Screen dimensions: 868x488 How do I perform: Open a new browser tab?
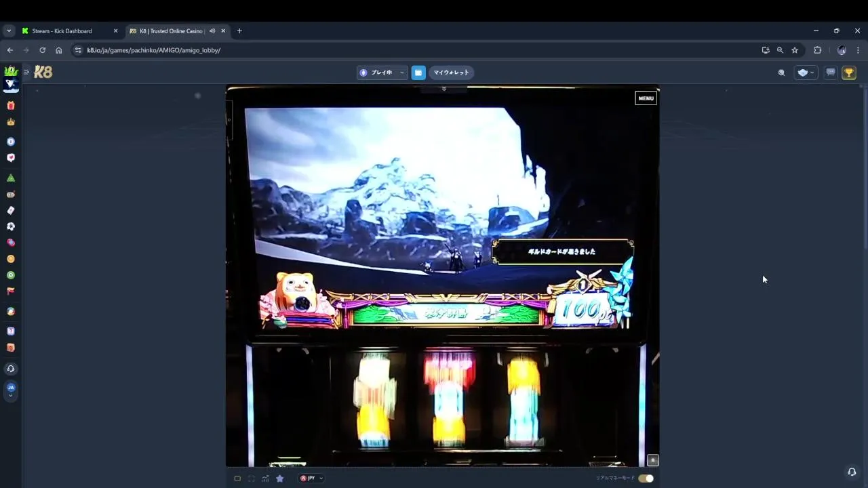(239, 30)
